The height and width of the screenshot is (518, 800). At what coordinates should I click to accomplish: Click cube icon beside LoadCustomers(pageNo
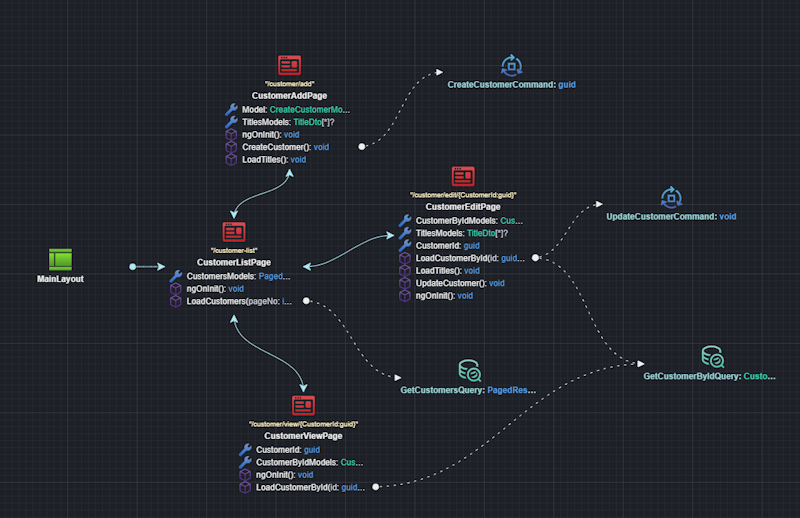(x=176, y=301)
